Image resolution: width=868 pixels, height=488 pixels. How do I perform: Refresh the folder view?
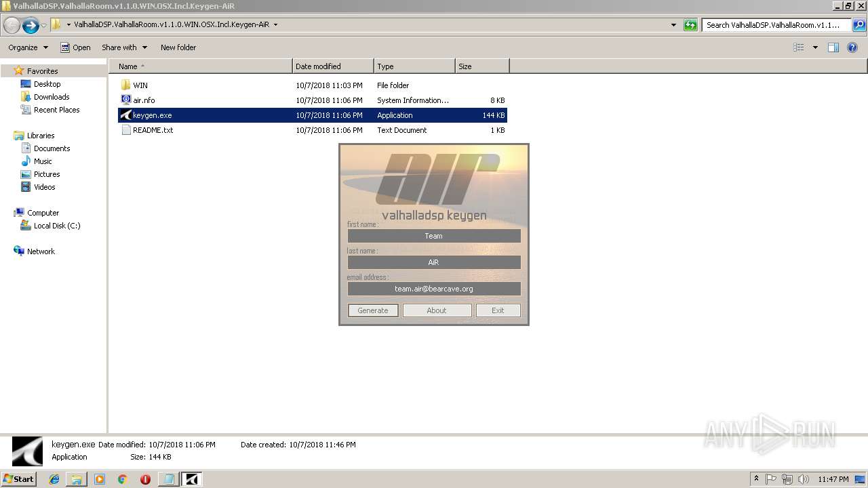point(690,25)
